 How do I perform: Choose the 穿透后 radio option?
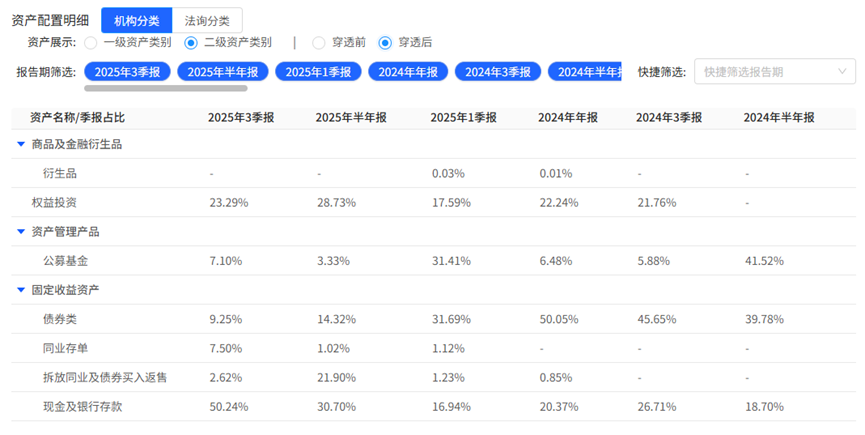point(385,43)
